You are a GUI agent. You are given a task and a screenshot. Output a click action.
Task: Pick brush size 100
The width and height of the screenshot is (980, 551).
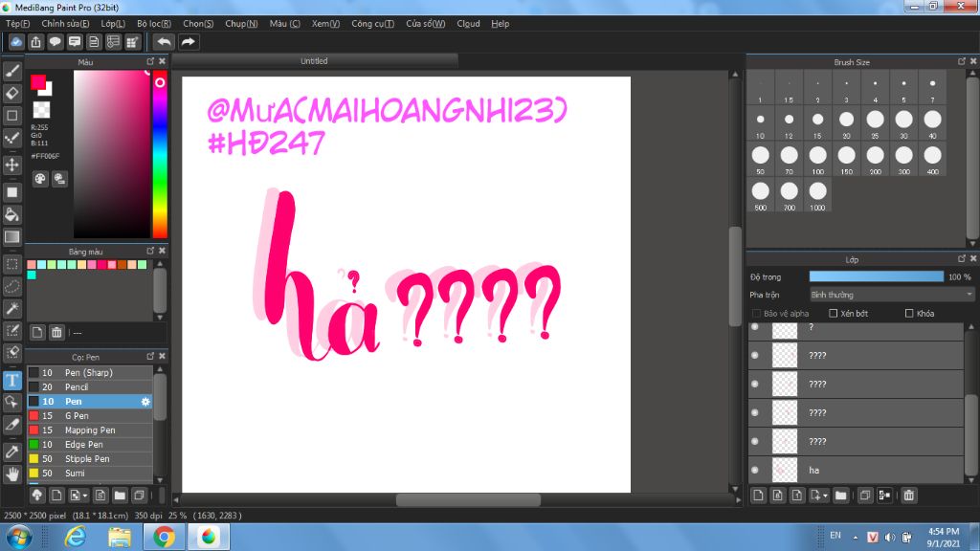[x=817, y=160]
